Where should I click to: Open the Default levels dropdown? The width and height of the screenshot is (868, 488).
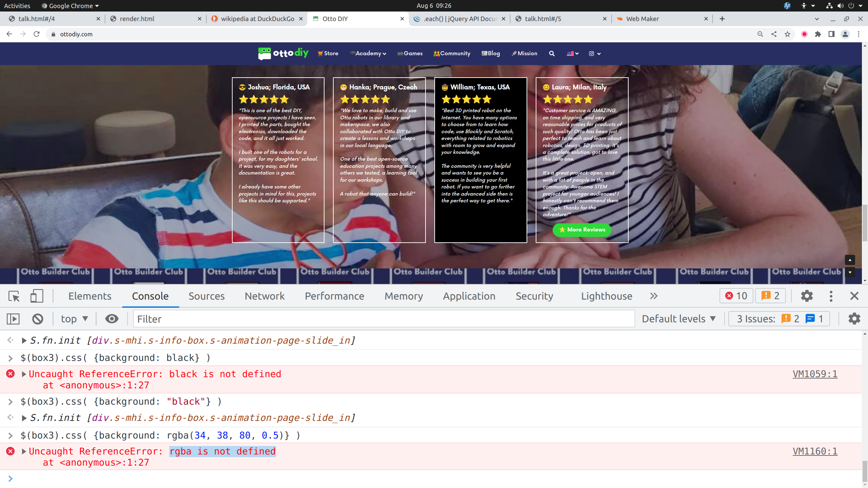pos(679,319)
